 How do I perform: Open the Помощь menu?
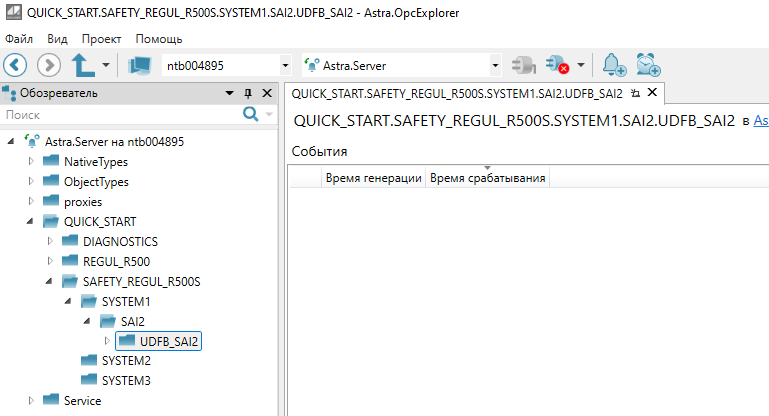coord(158,39)
